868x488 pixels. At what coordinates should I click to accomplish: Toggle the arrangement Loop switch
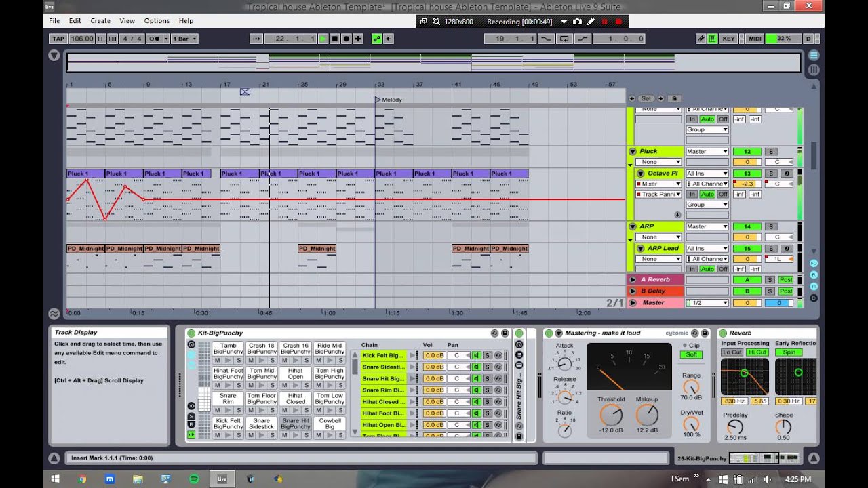point(564,39)
